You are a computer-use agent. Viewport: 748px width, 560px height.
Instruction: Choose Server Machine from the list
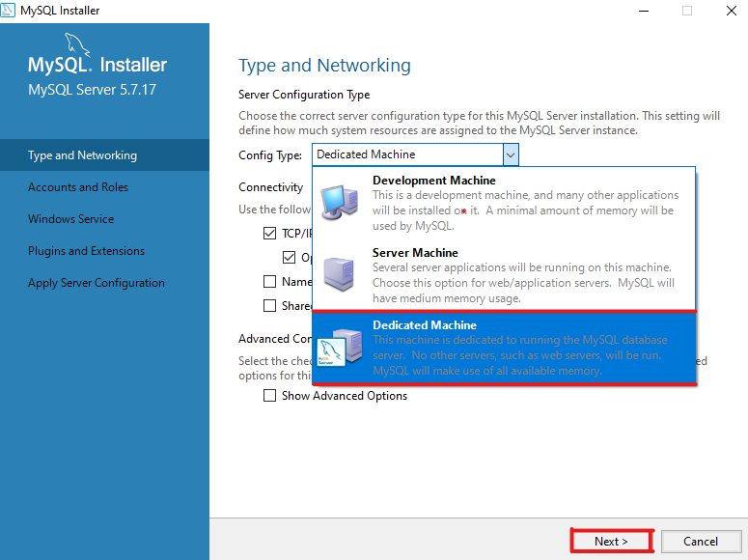tap(504, 275)
